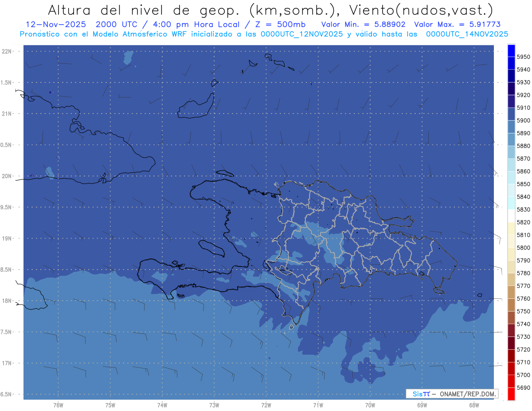Viewport: 532px width, 411px height.
Task: Click the colorbar label 5950
Action: point(523,57)
